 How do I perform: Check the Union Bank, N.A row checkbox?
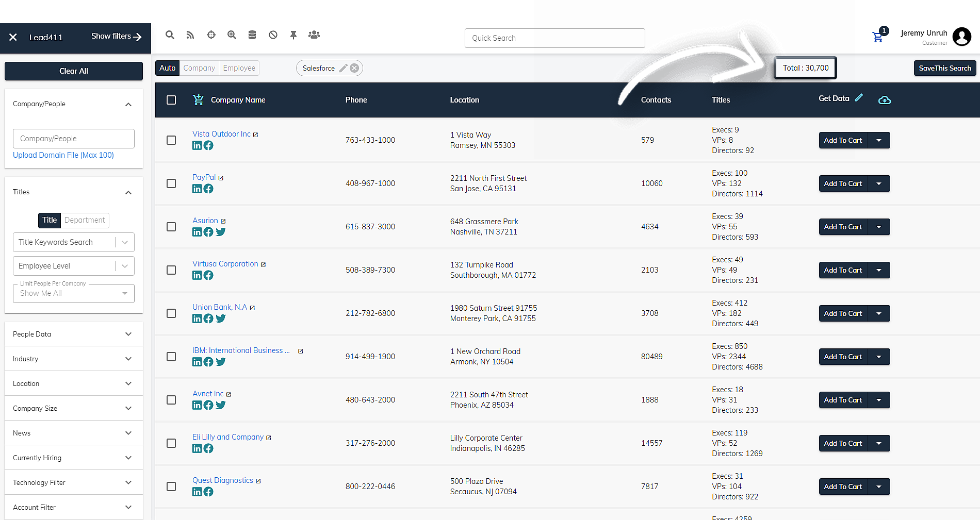click(x=171, y=313)
